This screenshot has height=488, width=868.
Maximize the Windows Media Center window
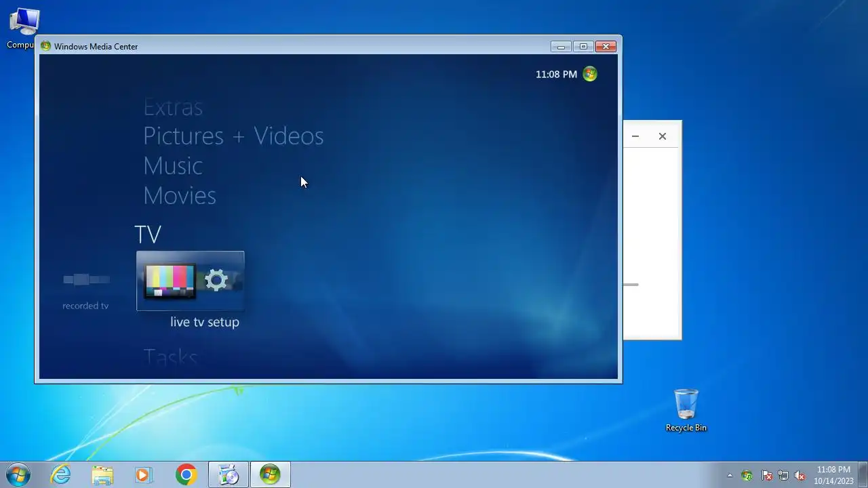point(583,46)
